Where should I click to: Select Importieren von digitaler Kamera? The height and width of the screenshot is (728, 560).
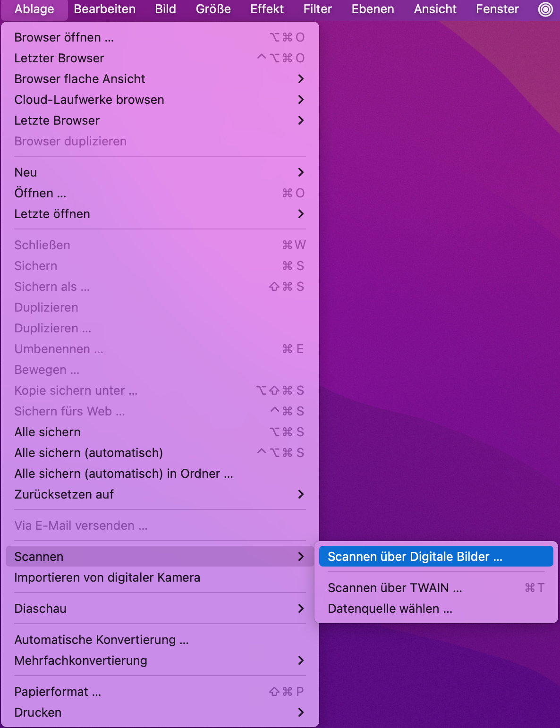pos(107,577)
